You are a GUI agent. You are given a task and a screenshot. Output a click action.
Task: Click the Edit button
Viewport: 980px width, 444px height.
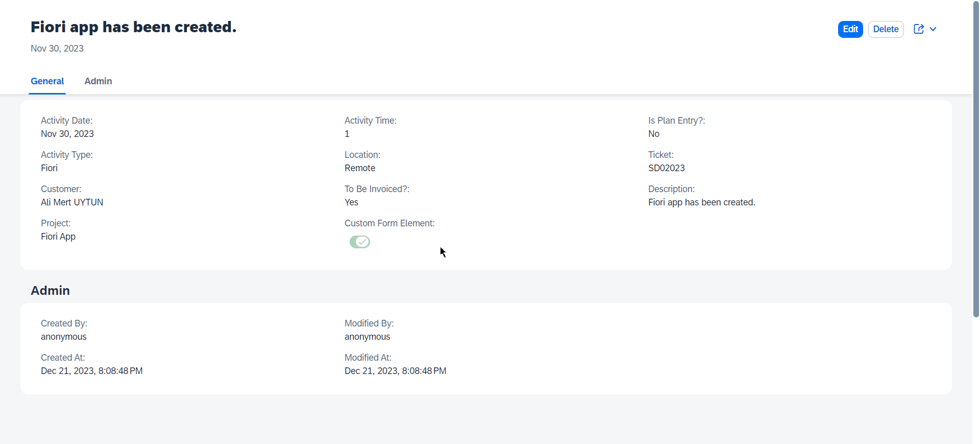point(850,29)
